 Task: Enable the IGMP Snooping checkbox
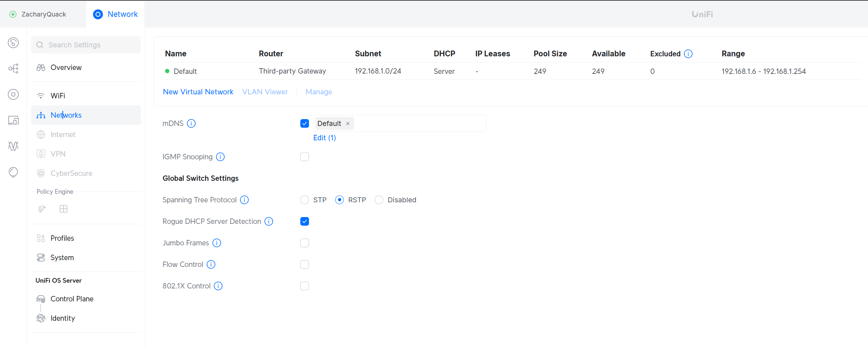pos(305,157)
